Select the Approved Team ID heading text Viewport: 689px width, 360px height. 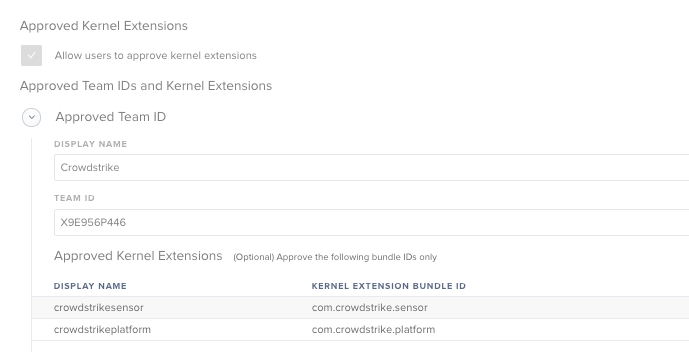111,117
